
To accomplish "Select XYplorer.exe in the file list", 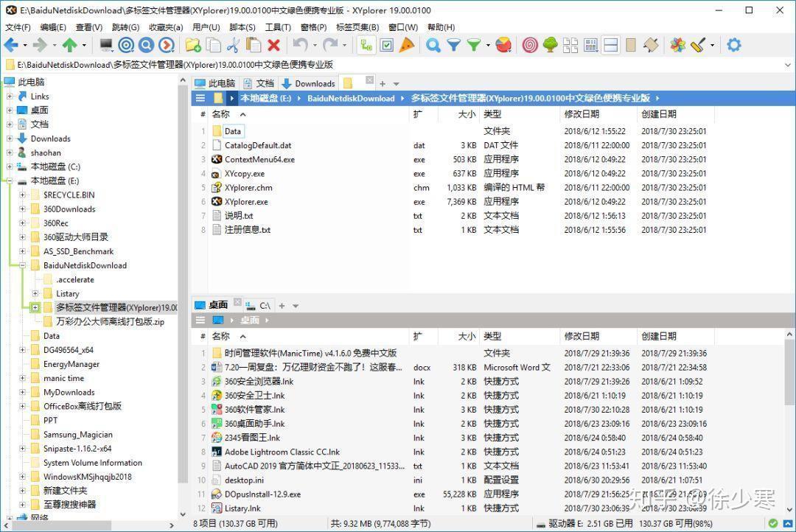I will point(246,202).
